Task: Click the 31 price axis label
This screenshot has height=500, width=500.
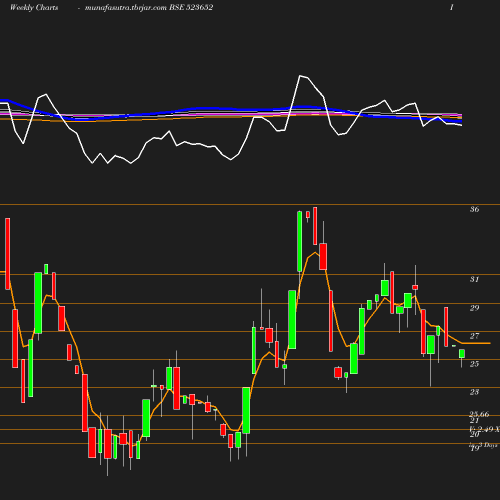Action: (474, 279)
